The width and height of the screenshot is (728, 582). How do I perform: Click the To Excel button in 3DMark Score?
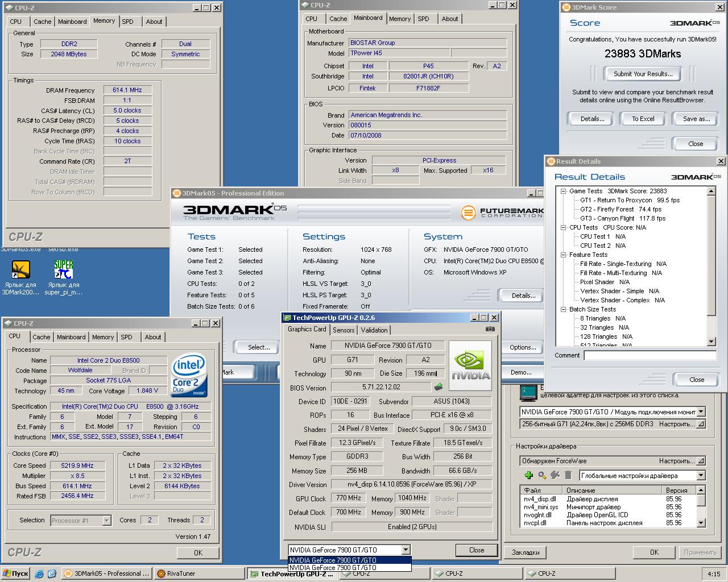point(643,119)
